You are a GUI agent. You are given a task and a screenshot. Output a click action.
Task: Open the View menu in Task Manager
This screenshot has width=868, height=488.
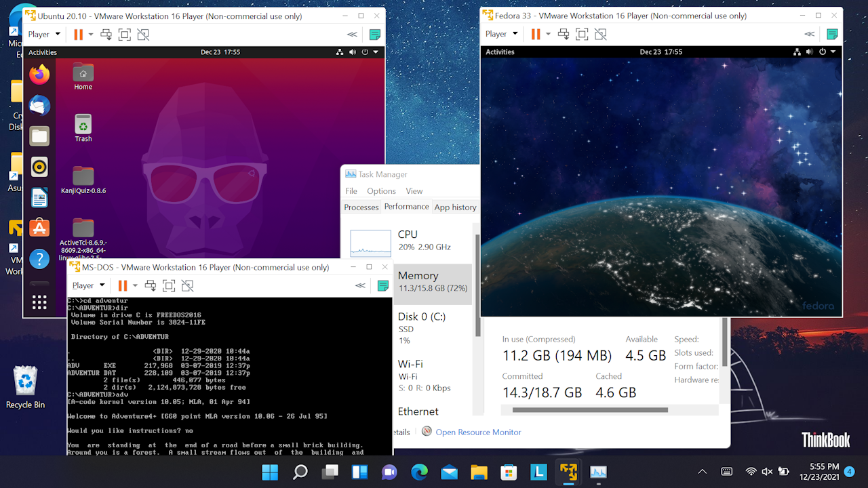point(414,191)
